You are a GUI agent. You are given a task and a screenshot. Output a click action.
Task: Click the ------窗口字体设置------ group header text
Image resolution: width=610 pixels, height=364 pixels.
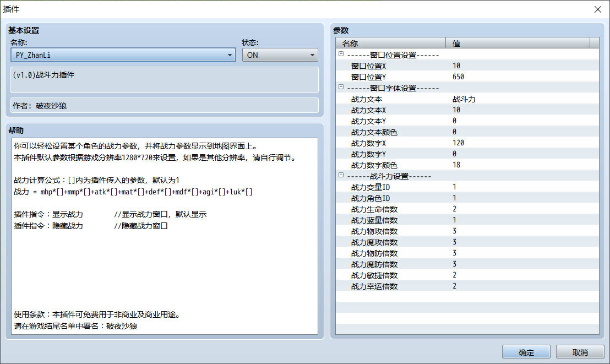pos(393,88)
